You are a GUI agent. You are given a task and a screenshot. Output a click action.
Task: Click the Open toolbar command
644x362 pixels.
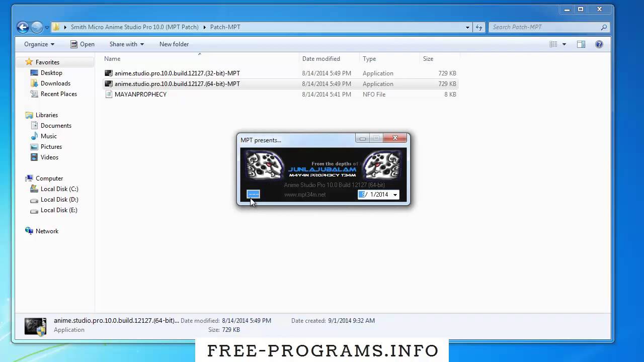pos(83,44)
